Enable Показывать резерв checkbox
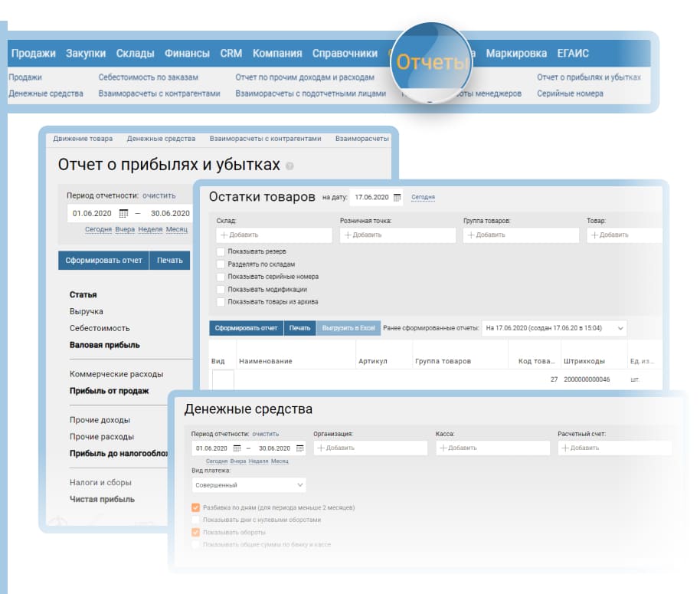 click(x=221, y=251)
